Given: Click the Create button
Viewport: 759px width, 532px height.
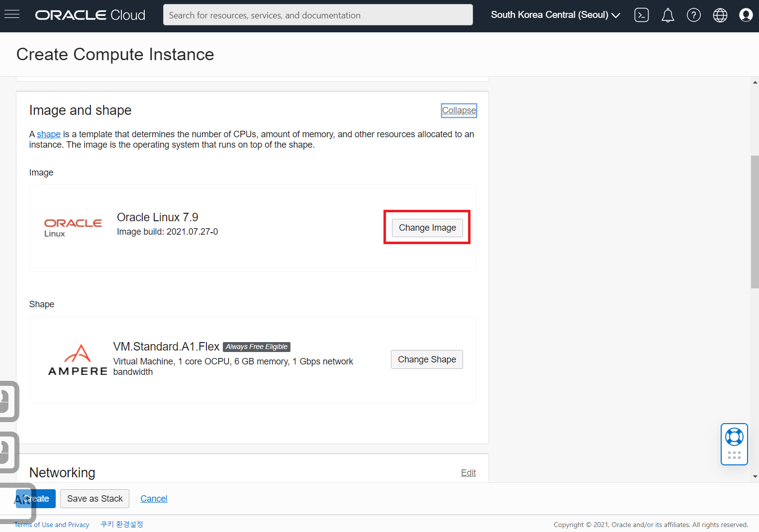Looking at the screenshot, I should coord(35,499).
